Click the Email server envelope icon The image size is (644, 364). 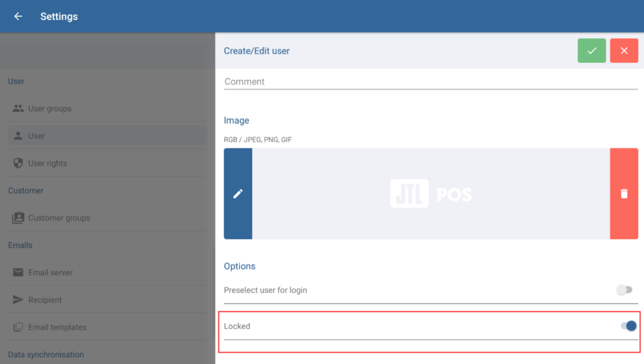tap(18, 273)
